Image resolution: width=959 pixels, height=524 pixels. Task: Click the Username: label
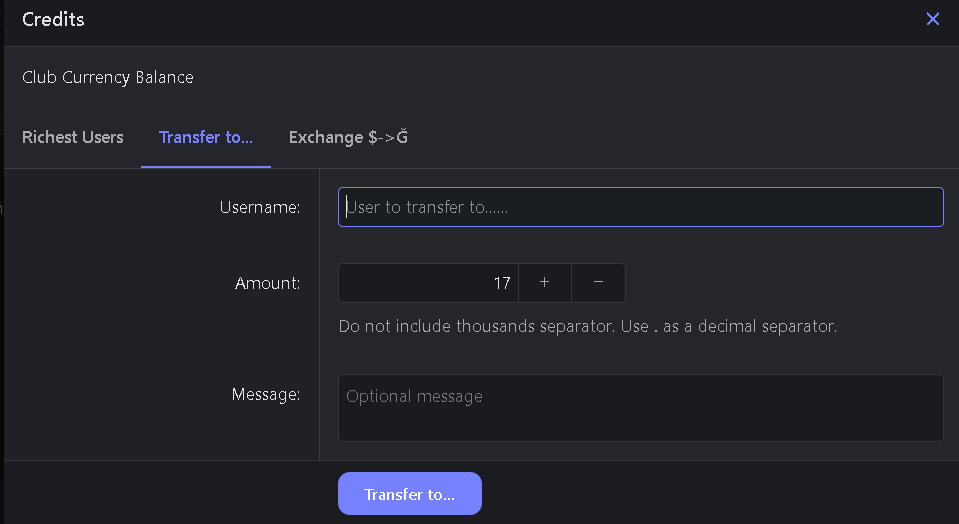click(x=260, y=207)
